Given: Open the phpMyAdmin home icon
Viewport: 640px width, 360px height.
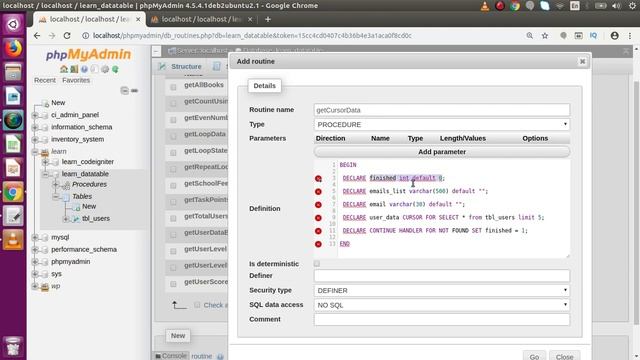Looking at the screenshot, I should point(64,69).
